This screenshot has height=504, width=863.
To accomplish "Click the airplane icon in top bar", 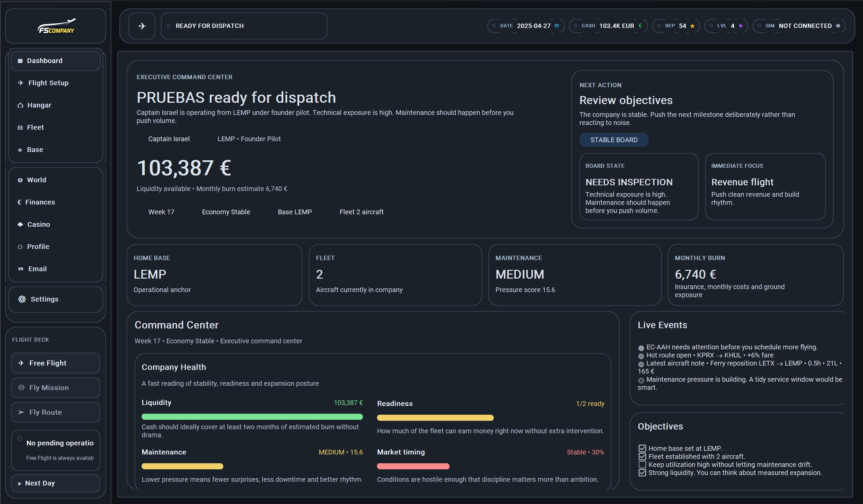I will click(142, 26).
